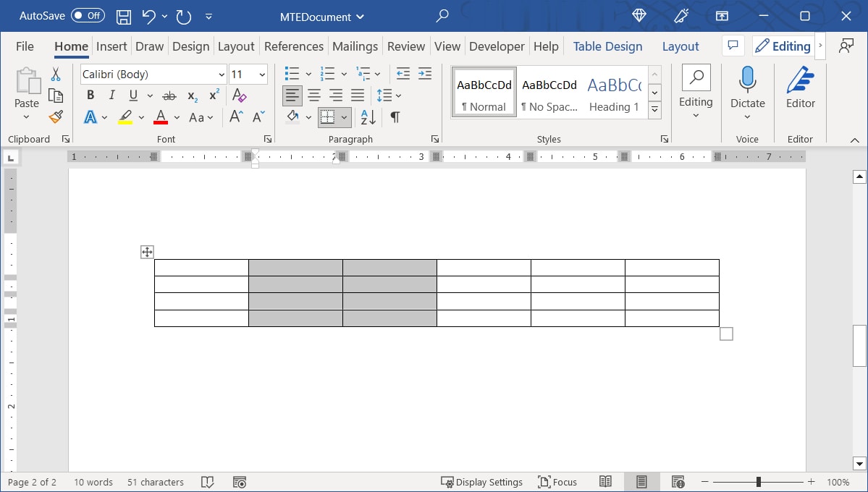Select the Format Painter tool
Viewport: 868px width, 492px height.
(x=56, y=116)
